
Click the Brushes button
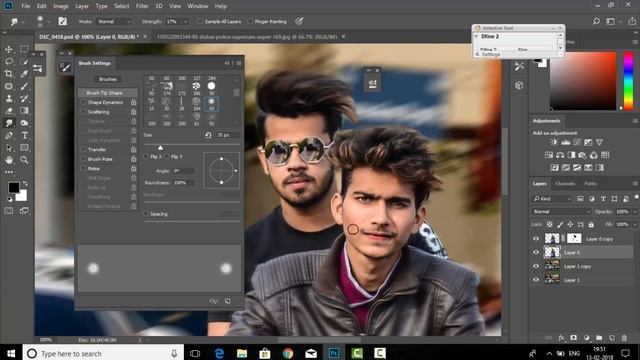coord(108,79)
